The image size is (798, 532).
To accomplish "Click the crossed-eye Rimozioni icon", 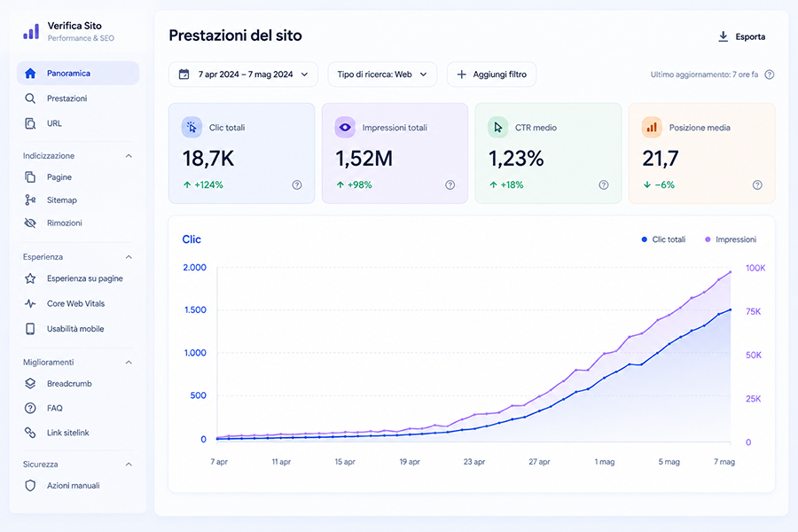I will 30,223.
